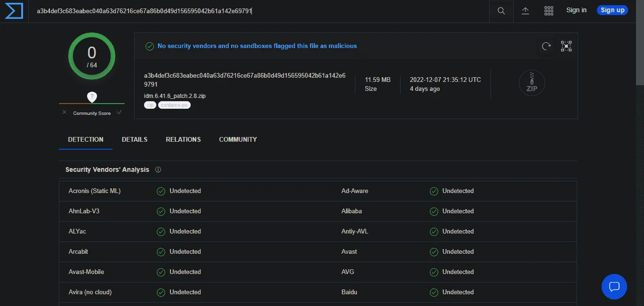Open the upload file icon
The height and width of the screenshot is (306, 644).
(525, 11)
